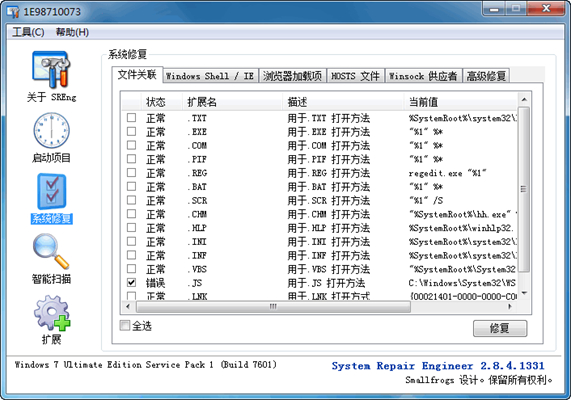Click the app icon in title bar
Screen dimensions: 571x400
[13, 12]
